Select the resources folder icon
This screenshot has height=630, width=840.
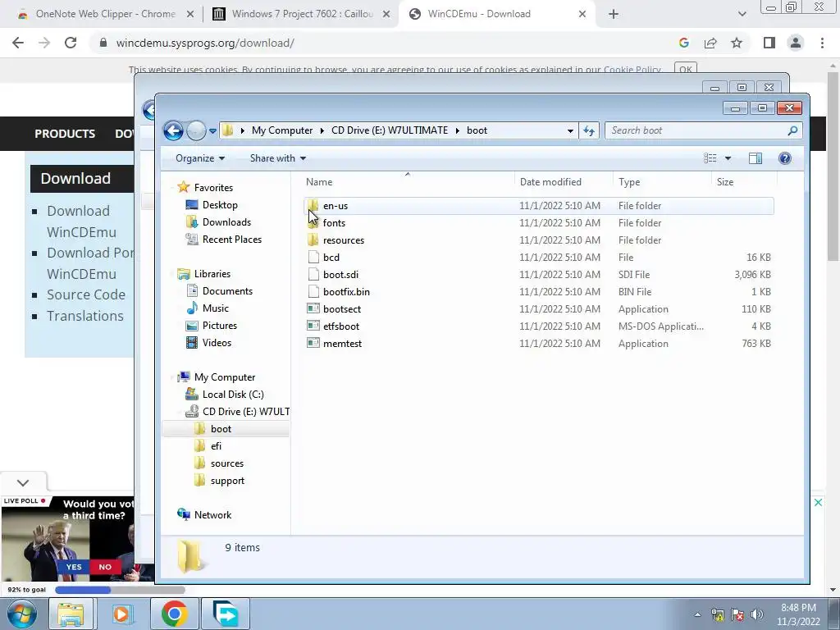pos(313,240)
